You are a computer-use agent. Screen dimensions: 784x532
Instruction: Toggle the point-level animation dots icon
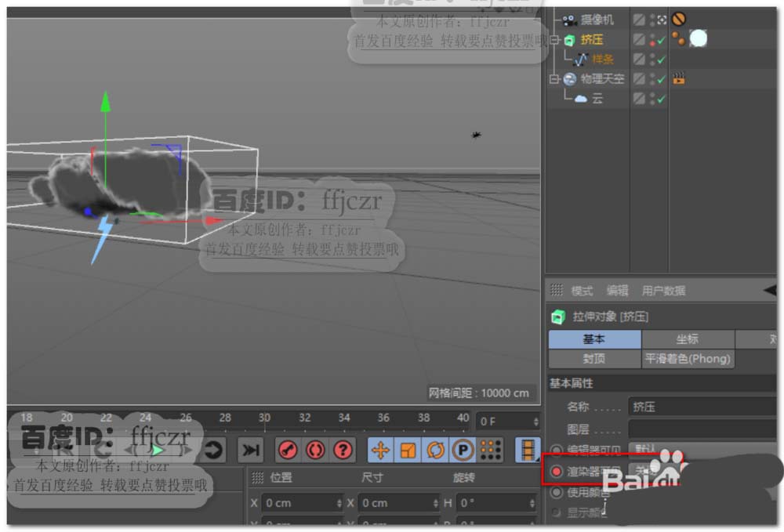pos(490,450)
